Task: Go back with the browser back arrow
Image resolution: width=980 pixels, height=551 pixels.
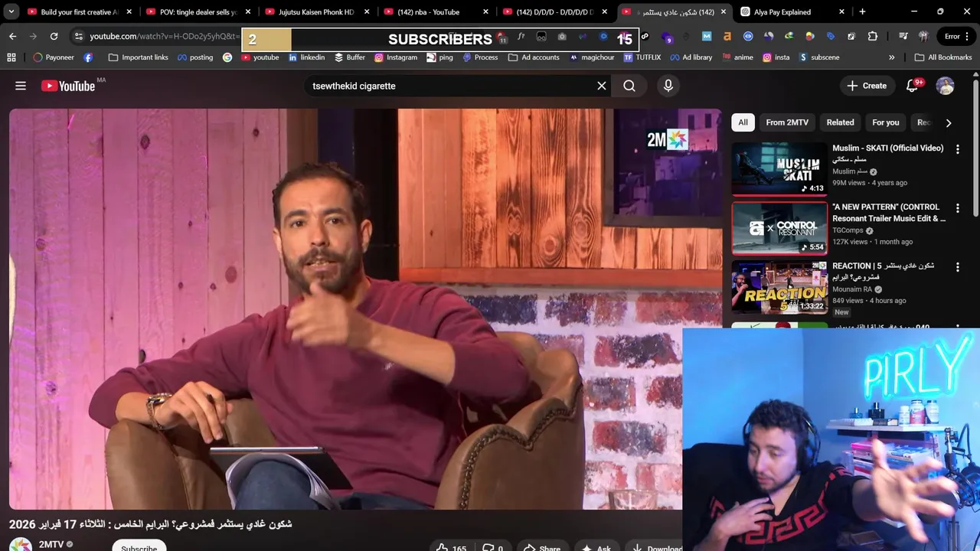Action: pyautogui.click(x=12, y=36)
